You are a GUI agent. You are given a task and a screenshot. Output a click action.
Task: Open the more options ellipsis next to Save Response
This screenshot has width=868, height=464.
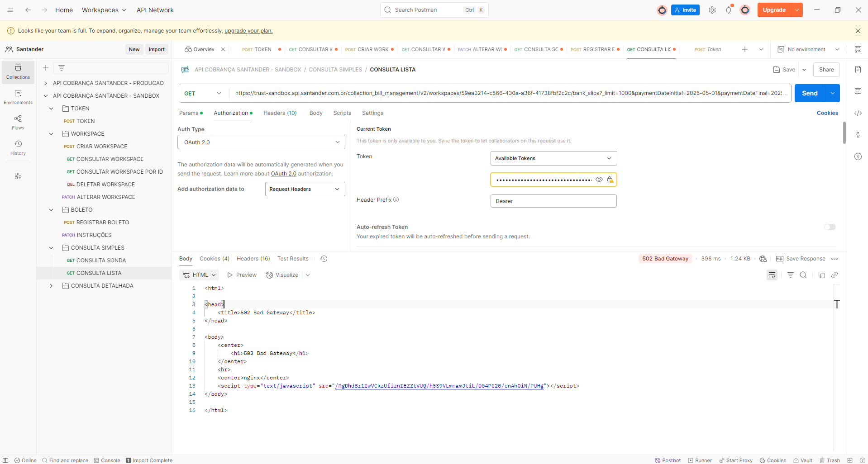pos(835,259)
